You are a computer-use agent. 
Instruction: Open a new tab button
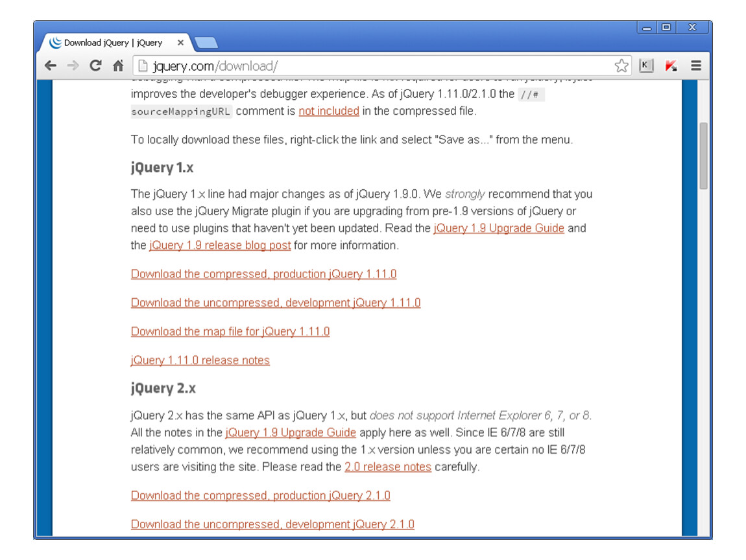(x=206, y=43)
